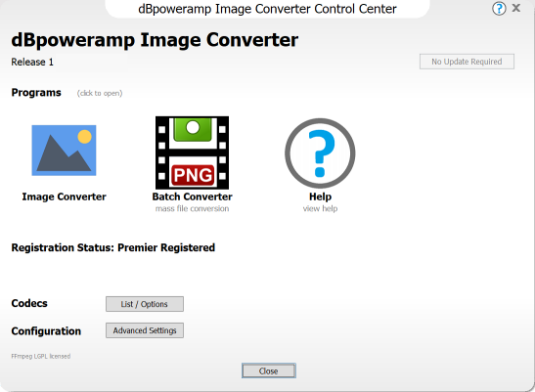
Task: Click the view help subtitle text
Action: pyautogui.click(x=320, y=208)
